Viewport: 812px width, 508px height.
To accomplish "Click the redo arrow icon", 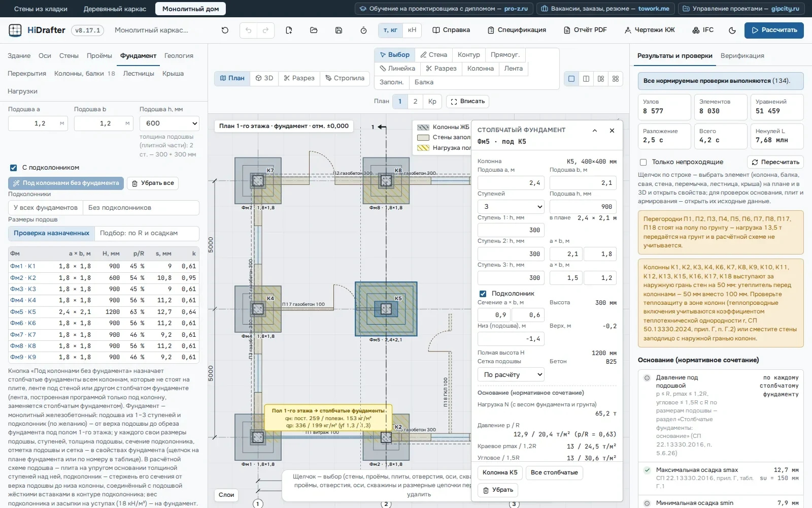I will [265, 30].
